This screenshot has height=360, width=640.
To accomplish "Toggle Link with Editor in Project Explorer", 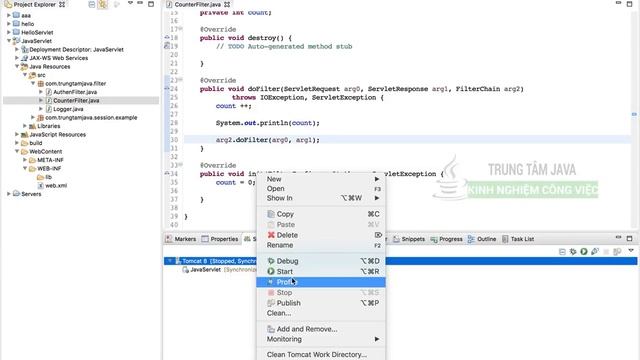I will [102, 4].
